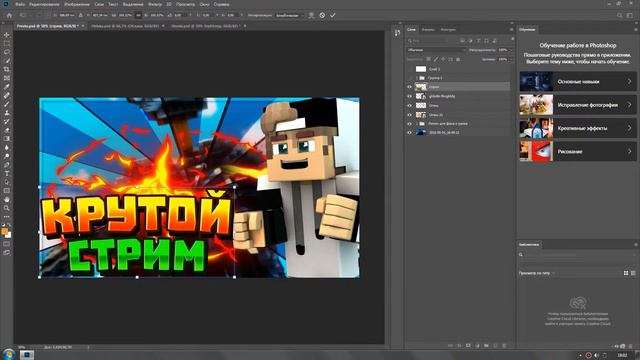Hide the Рипак для фона и рамок group
The image size is (640, 360).
(409, 123)
